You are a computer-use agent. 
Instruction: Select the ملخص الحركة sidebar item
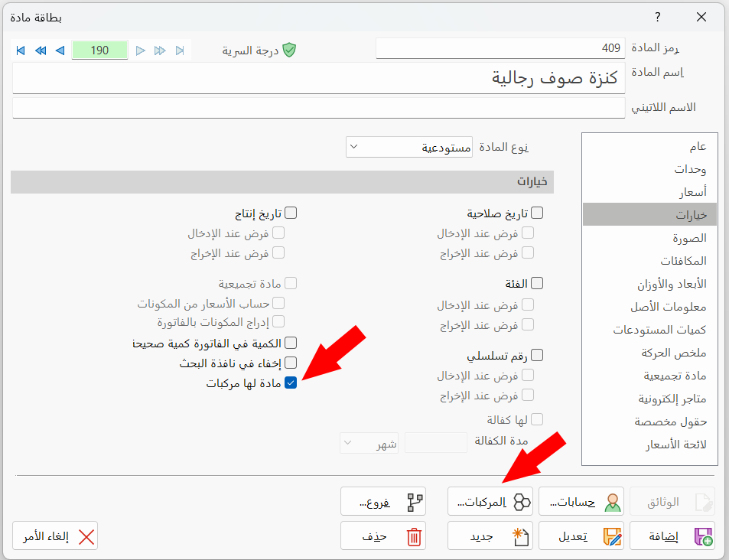click(x=649, y=353)
